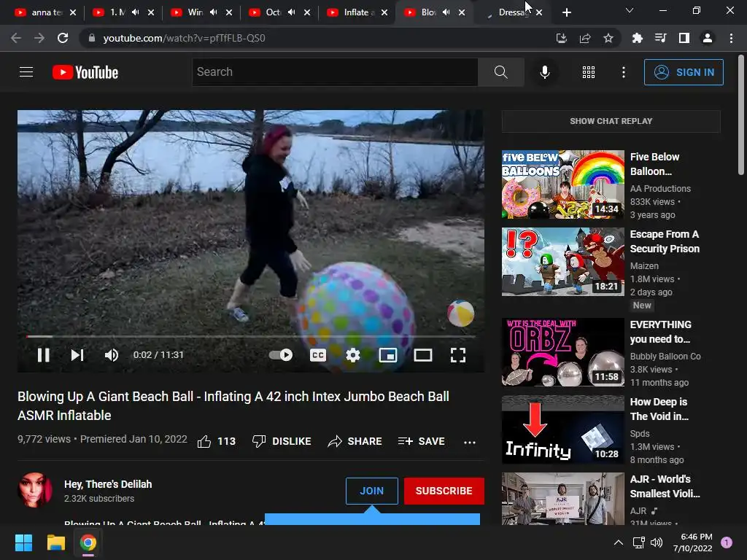Toggle the autoplay switch
747x560 pixels.
click(281, 355)
